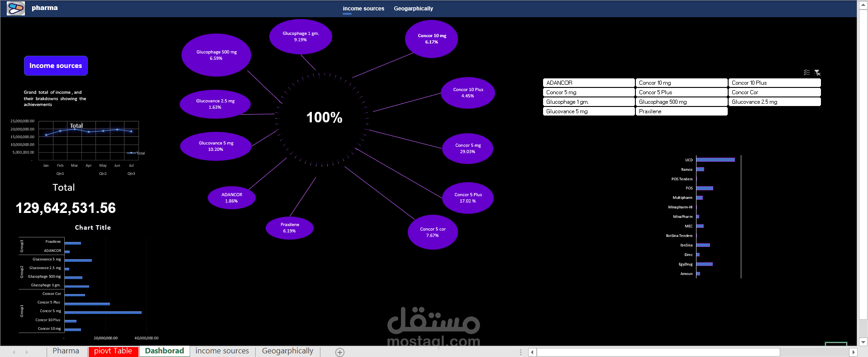Click the Chart Title heading
The image size is (868, 357).
[93, 227]
